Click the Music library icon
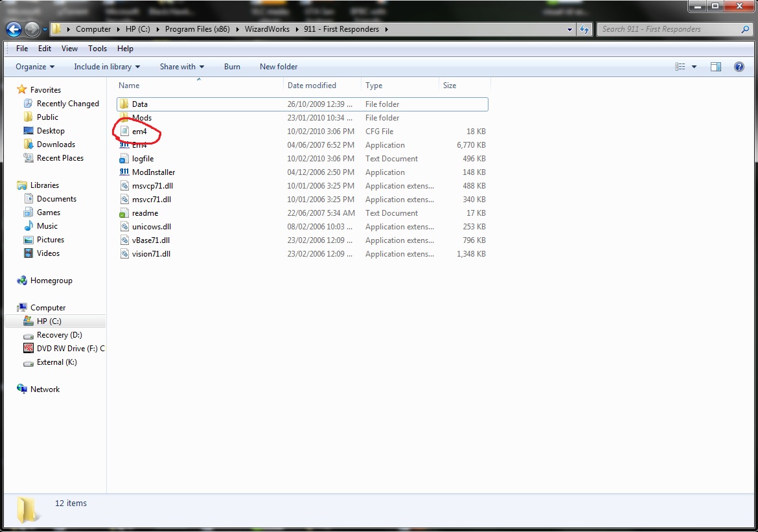 pyautogui.click(x=29, y=226)
